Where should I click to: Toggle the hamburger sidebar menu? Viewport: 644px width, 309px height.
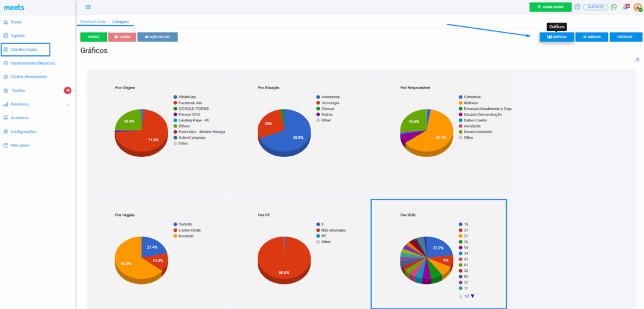click(x=88, y=7)
